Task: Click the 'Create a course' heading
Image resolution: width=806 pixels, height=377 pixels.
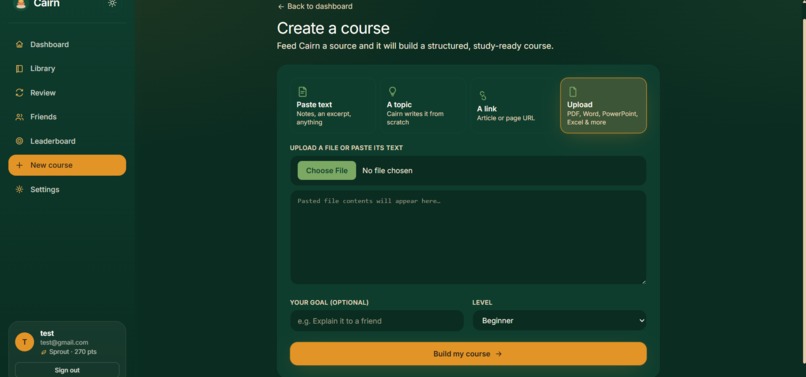Action: [x=333, y=28]
